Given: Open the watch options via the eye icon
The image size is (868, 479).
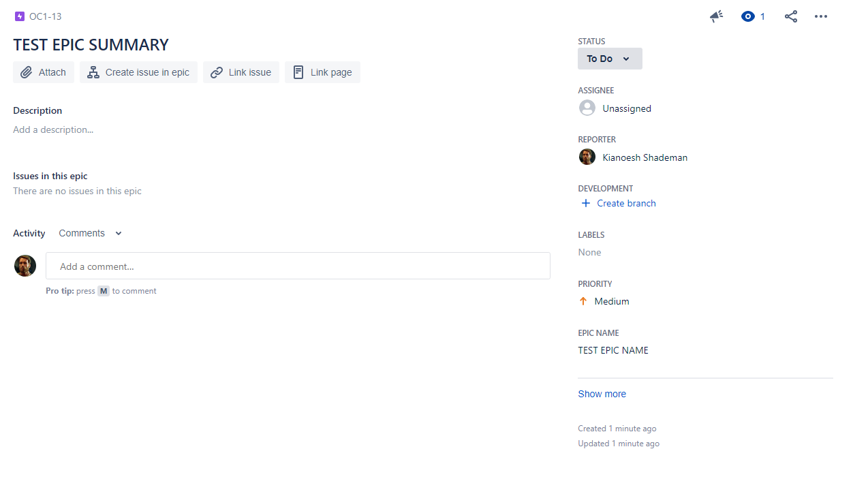Looking at the screenshot, I should 748,16.
